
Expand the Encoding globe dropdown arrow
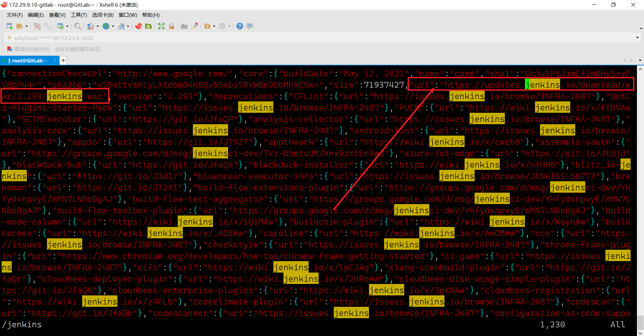(x=113, y=26)
